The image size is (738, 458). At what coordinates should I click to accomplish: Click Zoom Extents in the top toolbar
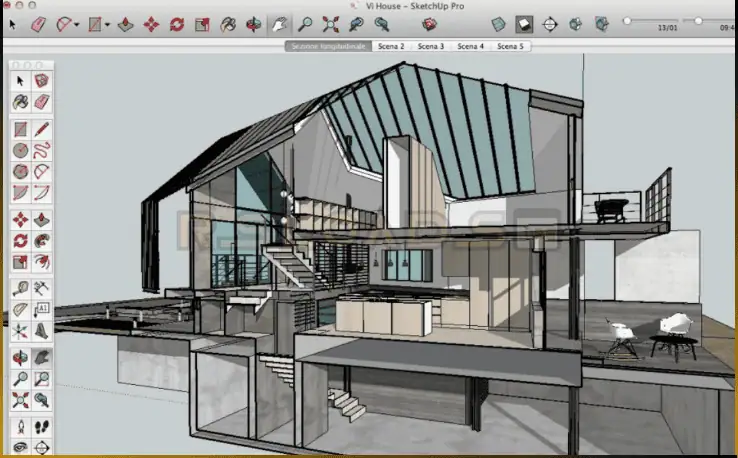(330, 24)
